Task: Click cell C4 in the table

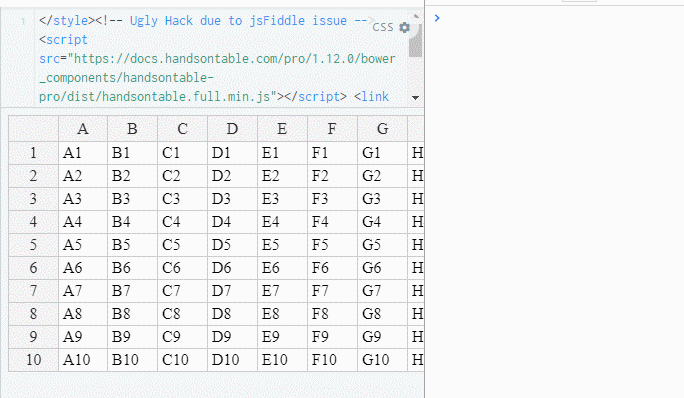Action: pyautogui.click(x=182, y=222)
